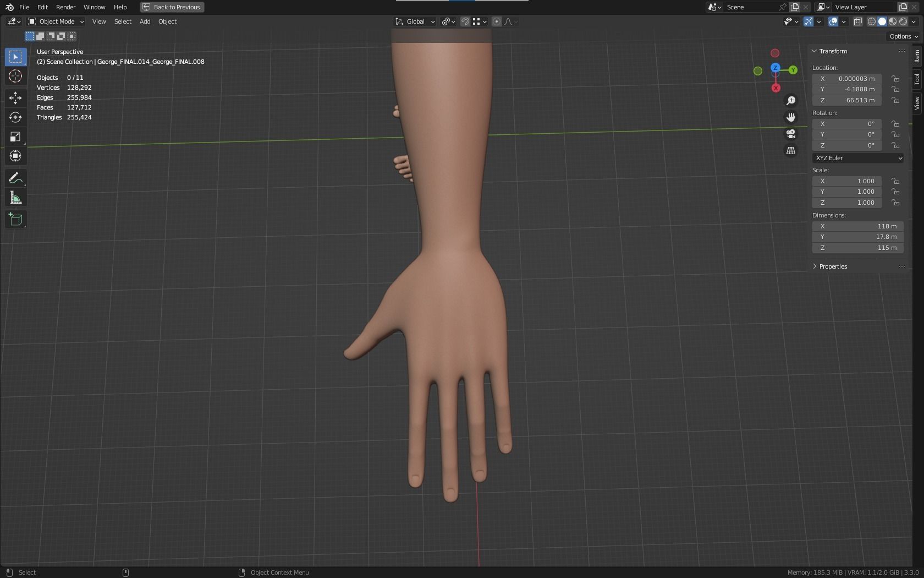Open the editor type dropdown

coord(14,21)
